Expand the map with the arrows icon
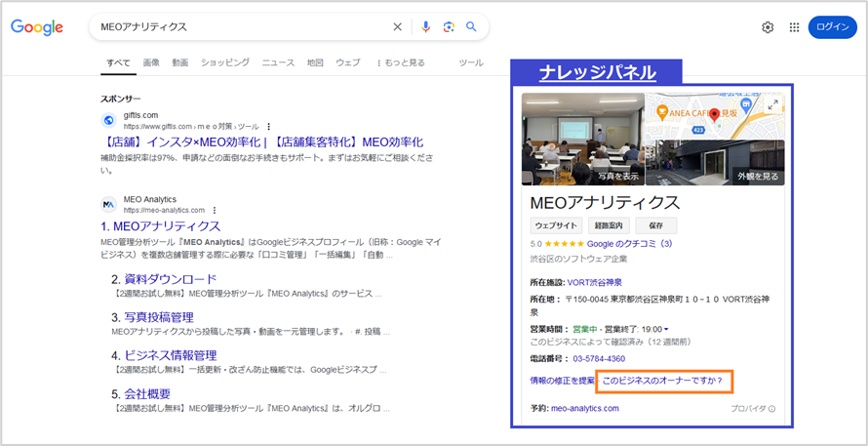Screen dimensions: 868x446 click(772, 105)
